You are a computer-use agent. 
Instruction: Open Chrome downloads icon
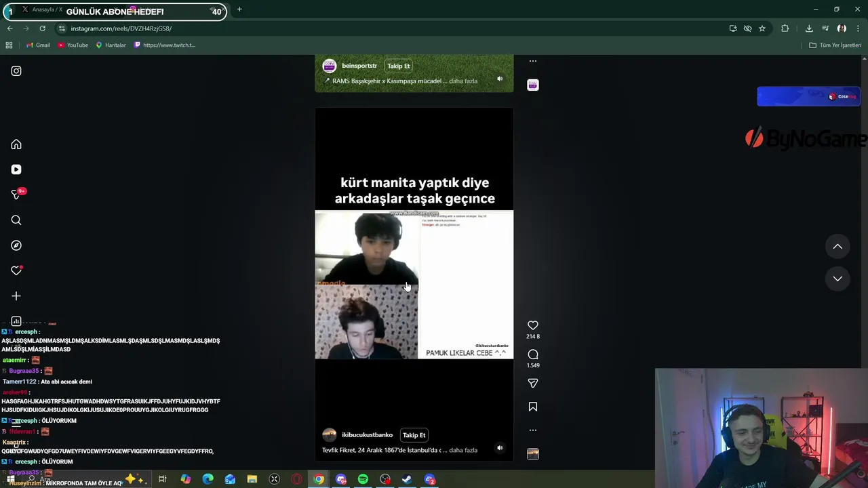pyautogui.click(x=809, y=28)
